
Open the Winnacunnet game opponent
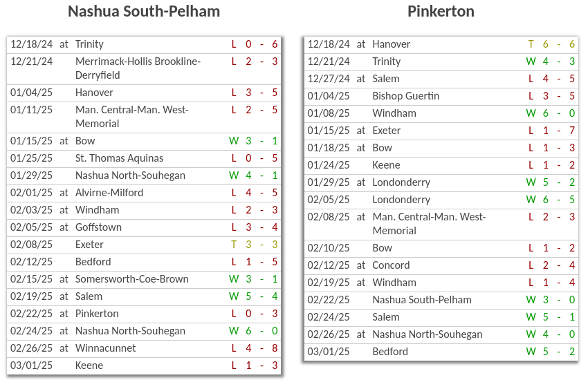point(106,348)
